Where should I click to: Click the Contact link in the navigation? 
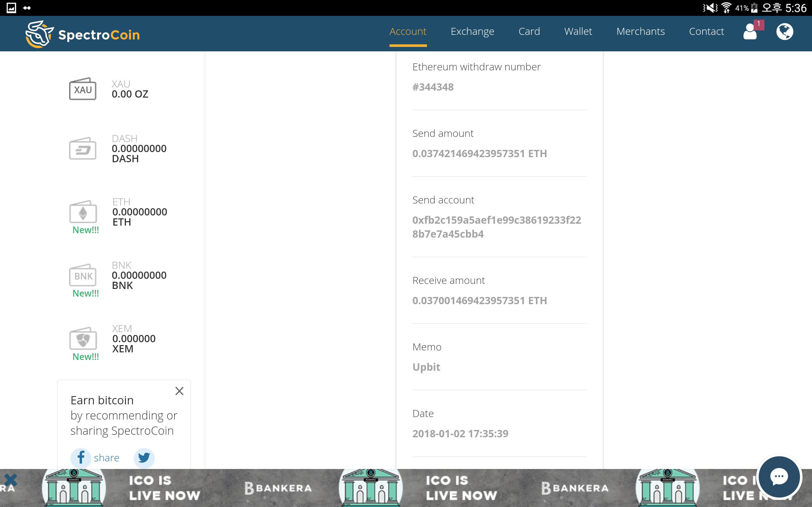706,31
